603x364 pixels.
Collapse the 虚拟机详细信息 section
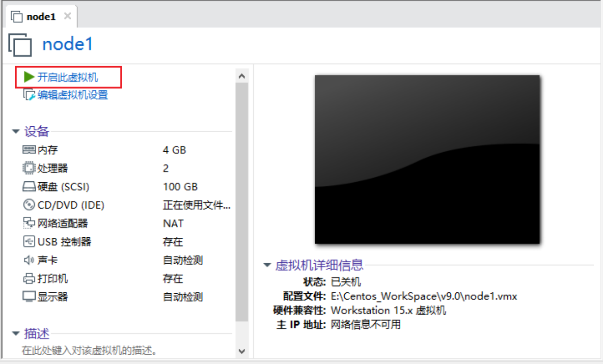tap(267, 265)
